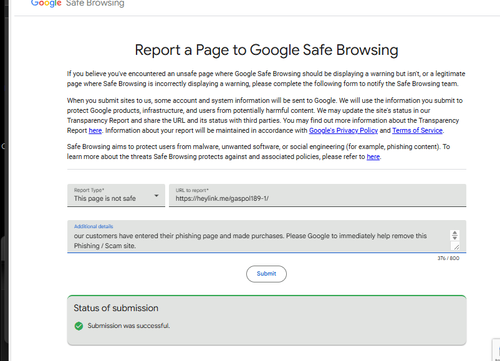Click the 'Report a Page to Google Safe Browsing' title

(266, 50)
